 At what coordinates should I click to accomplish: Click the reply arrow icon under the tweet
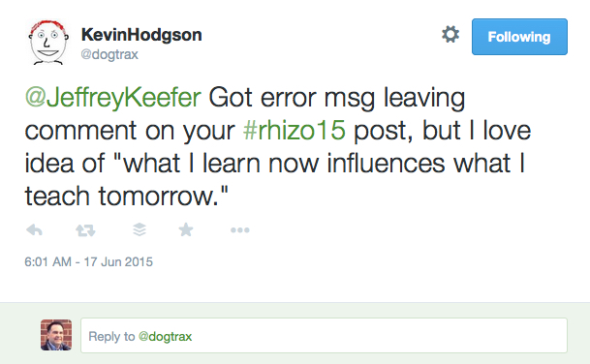(34, 229)
